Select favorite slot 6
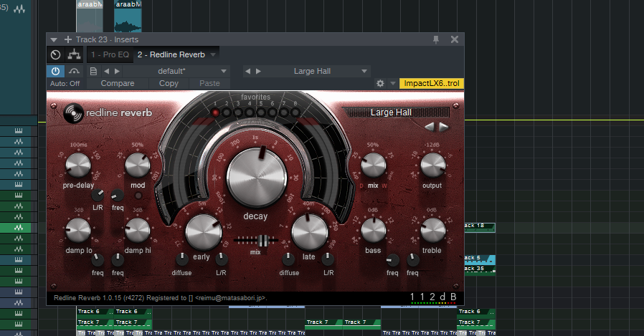This screenshot has width=644, height=336. point(273,112)
